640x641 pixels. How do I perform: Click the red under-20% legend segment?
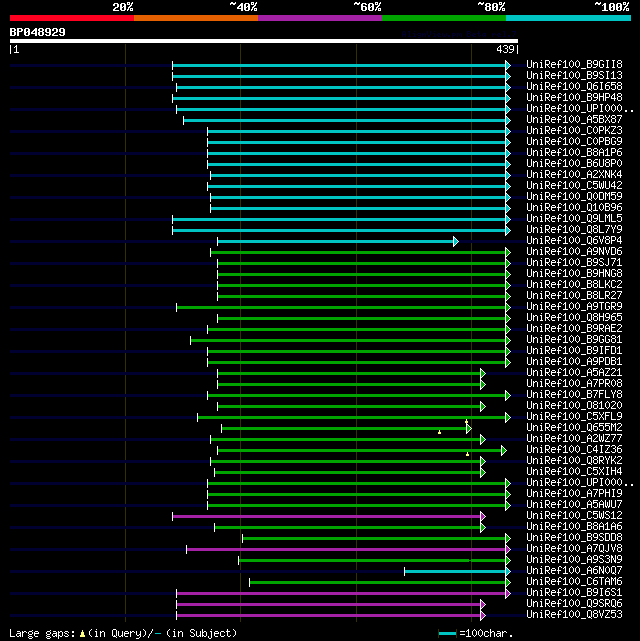pos(72,18)
